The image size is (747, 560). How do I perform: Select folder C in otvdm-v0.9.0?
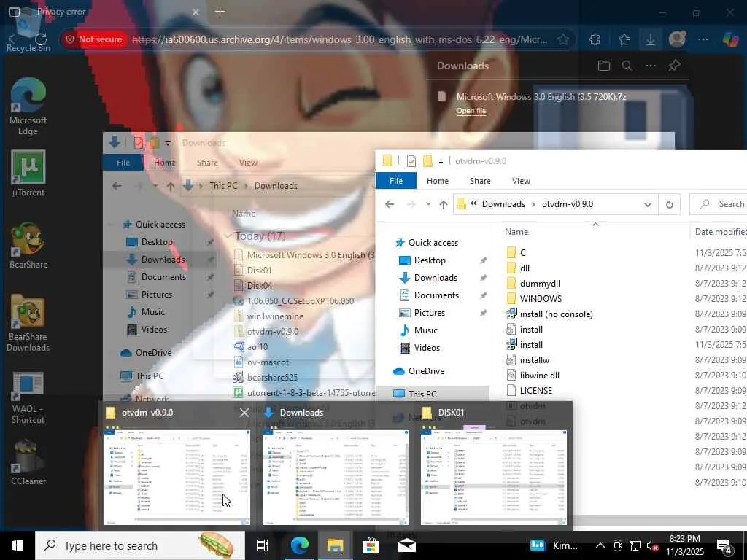coord(522,253)
